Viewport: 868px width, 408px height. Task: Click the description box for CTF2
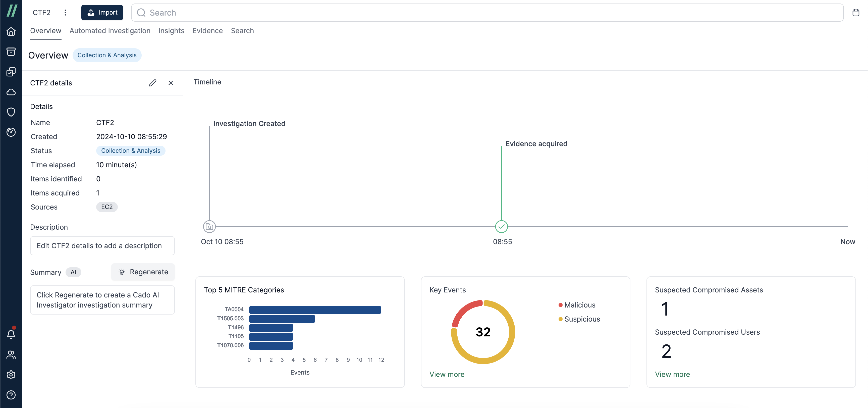point(102,246)
